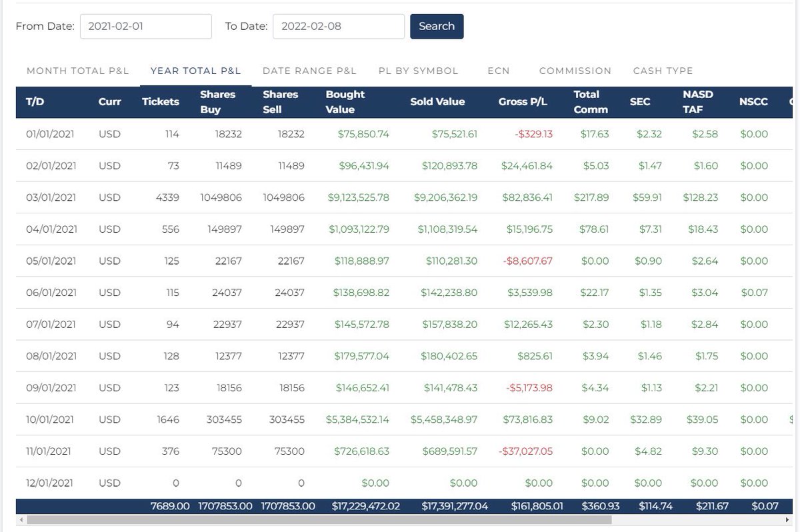Image resolution: width=800 pixels, height=532 pixels.
Task: Select the 09/01/2021 date cell
Action: (51, 387)
